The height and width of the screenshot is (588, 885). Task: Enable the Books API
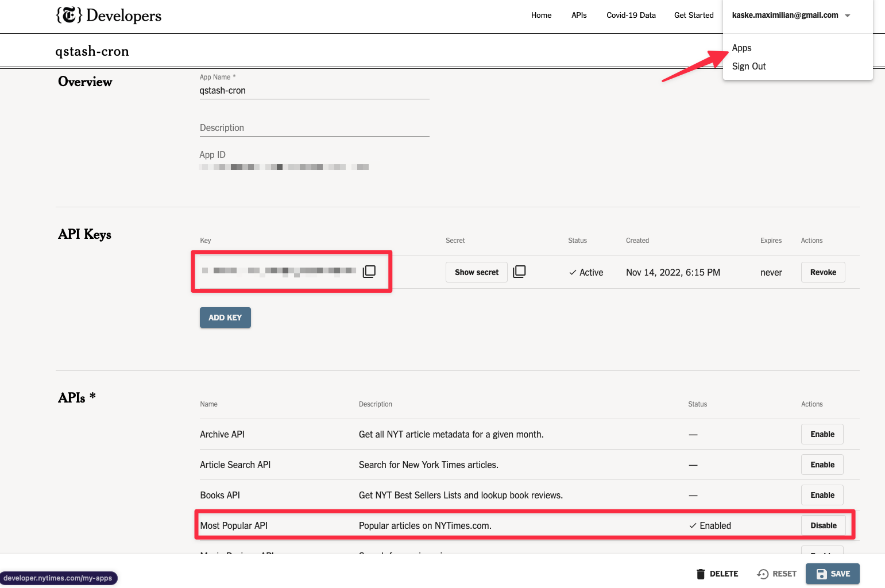click(x=822, y=495)
